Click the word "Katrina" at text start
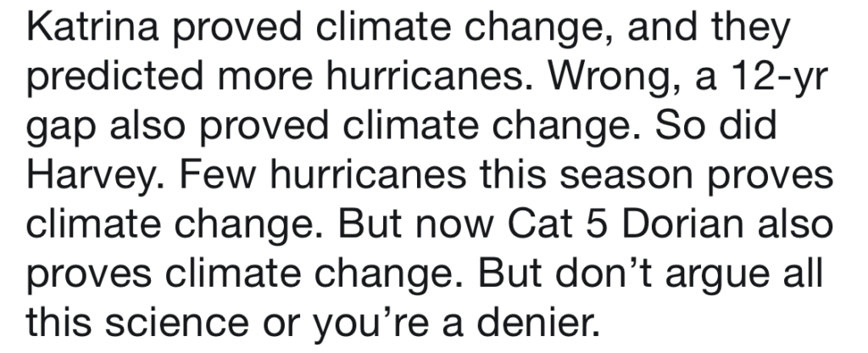Viewport: 868px width, 353px height. click(92, 26)
